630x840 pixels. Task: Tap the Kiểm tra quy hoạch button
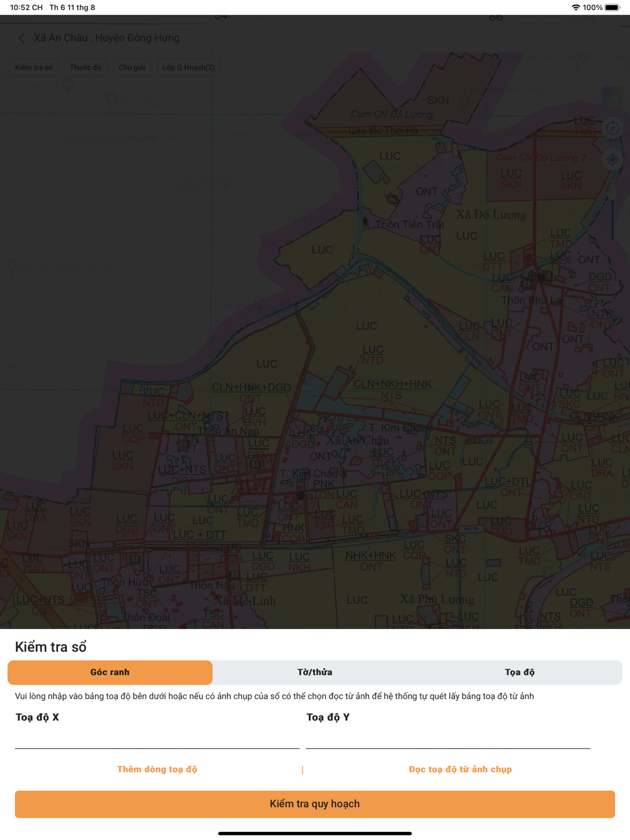pos(315,804)
